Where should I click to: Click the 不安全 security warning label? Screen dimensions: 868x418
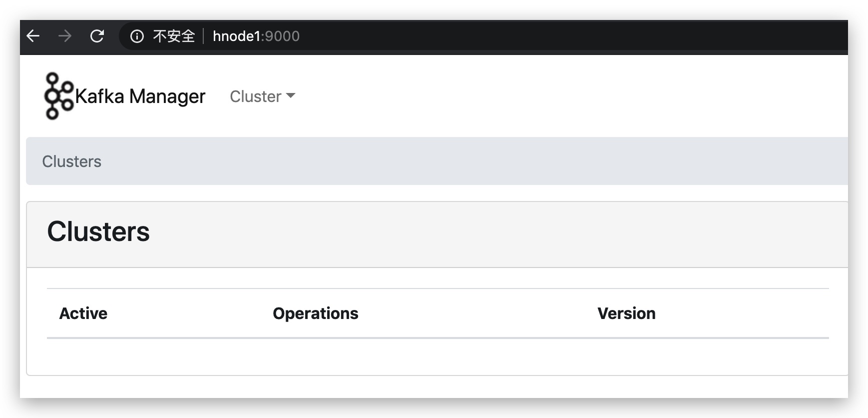pos(174,36)
